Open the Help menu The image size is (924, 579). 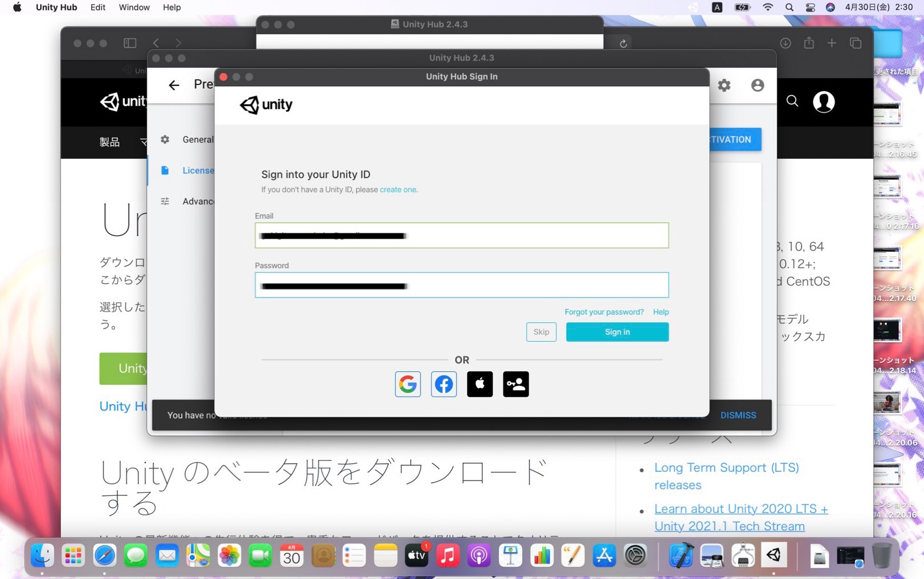click(x=172, y=7)
